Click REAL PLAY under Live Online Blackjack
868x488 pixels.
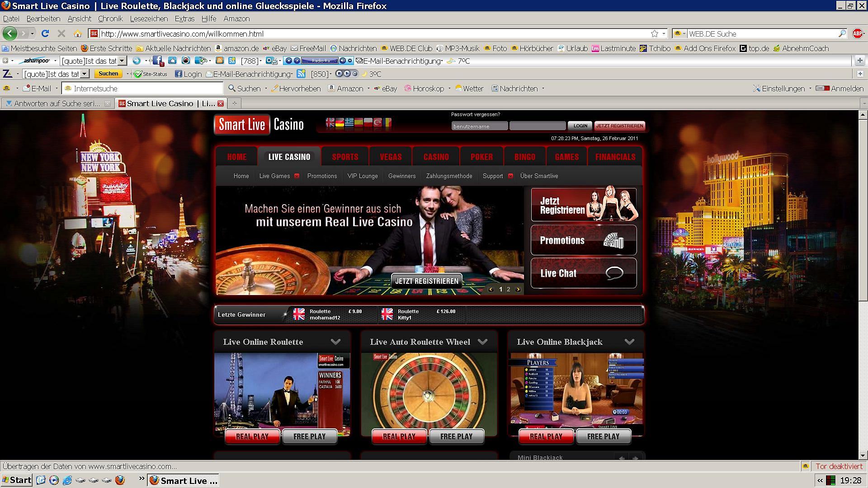pyautogui.click(x=546, y=436)
